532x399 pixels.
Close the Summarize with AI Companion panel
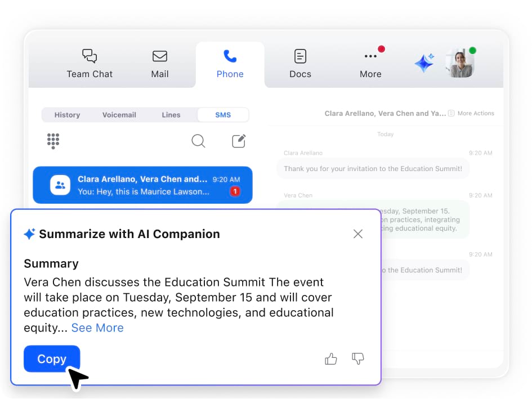(357, 234)
